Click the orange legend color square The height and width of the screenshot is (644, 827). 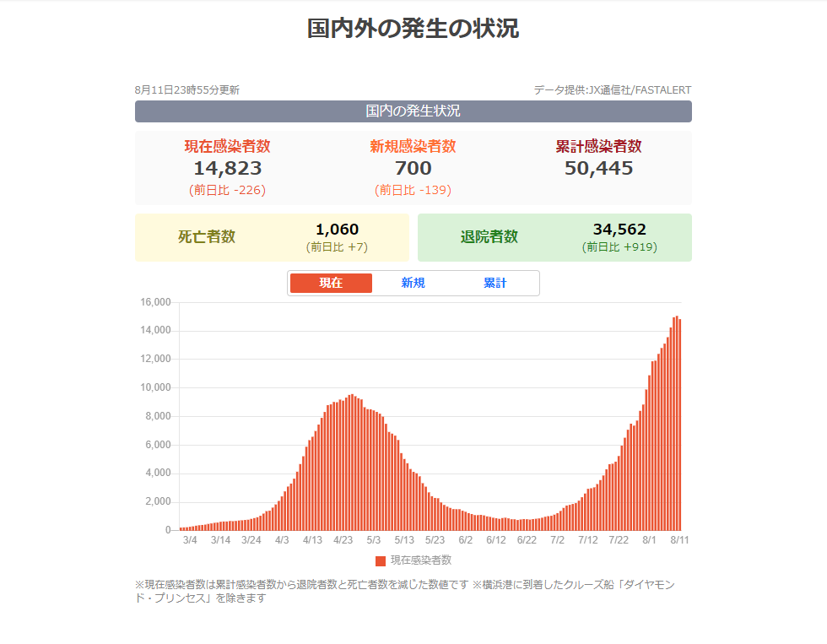381,560
